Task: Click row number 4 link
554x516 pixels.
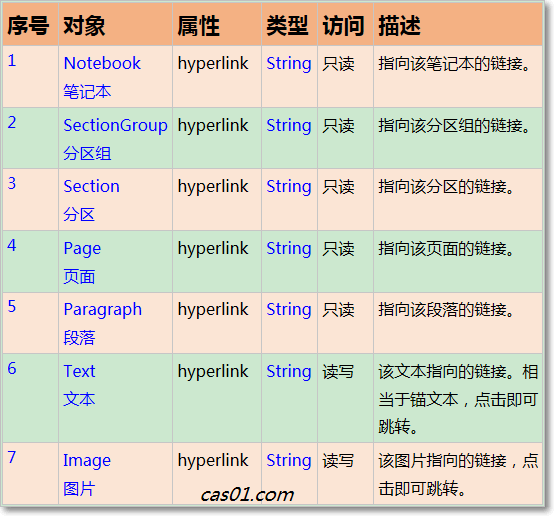Action: (x=12, y=245)
